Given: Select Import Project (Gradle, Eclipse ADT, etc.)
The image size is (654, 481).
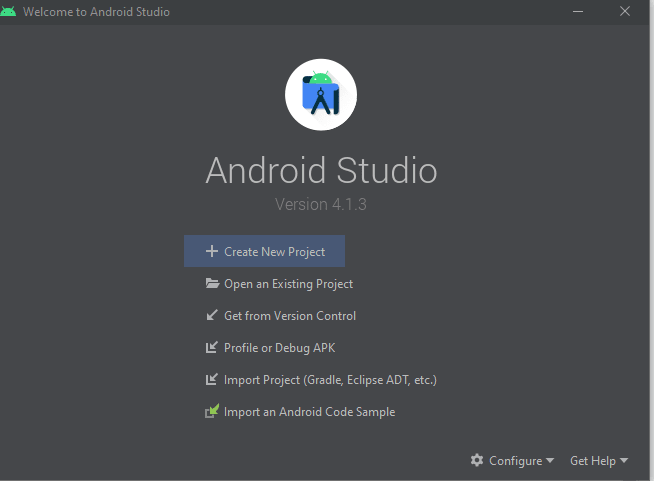Looking at the screenshot, I should coord(321,380).
